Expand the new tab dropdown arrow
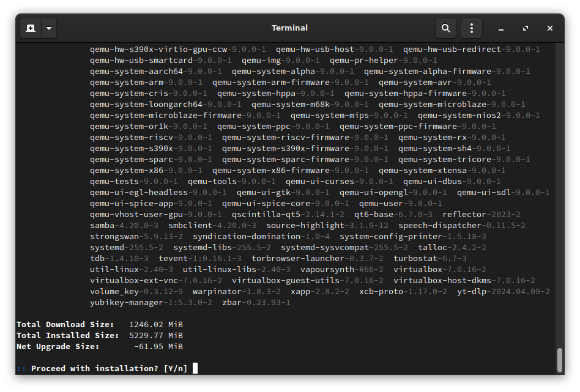Screen dimensions: 580x392 49,28
